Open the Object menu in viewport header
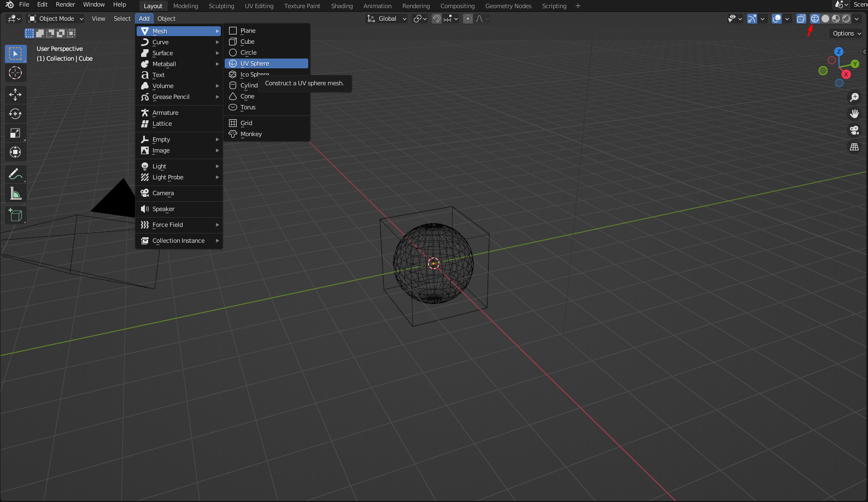Image resolution: width=868 pixels, height=502 pixels. pyautogui.click(x=166, y=19)
